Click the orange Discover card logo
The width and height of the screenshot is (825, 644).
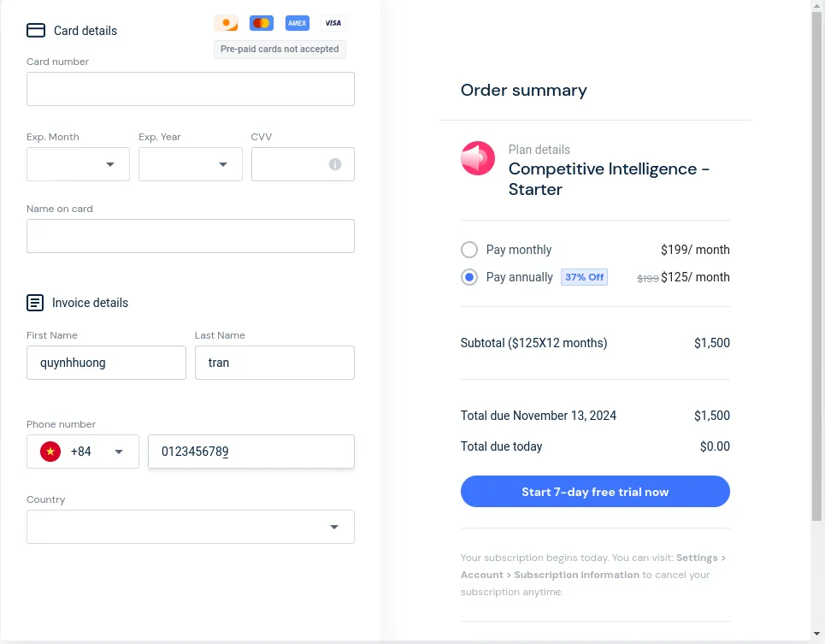point(227,23)
